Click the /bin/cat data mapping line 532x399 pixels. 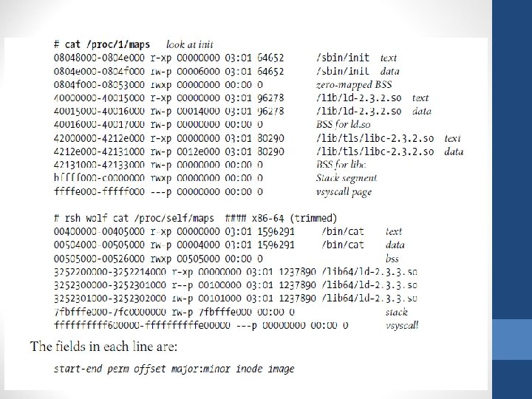click(x=229, y=245)
